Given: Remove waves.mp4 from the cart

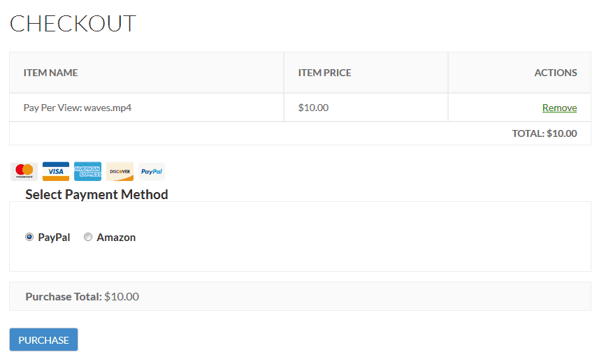Looking at the screenshot, I should point(559,108).
